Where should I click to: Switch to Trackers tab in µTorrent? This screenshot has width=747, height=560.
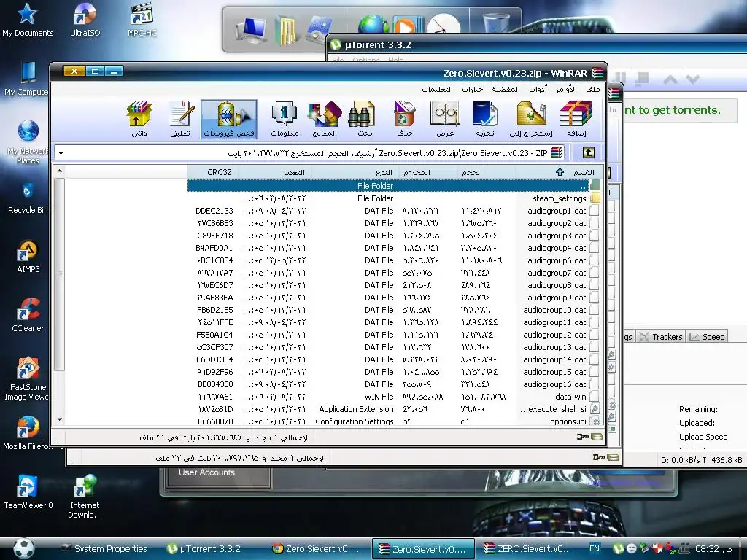tap(661, 337)
